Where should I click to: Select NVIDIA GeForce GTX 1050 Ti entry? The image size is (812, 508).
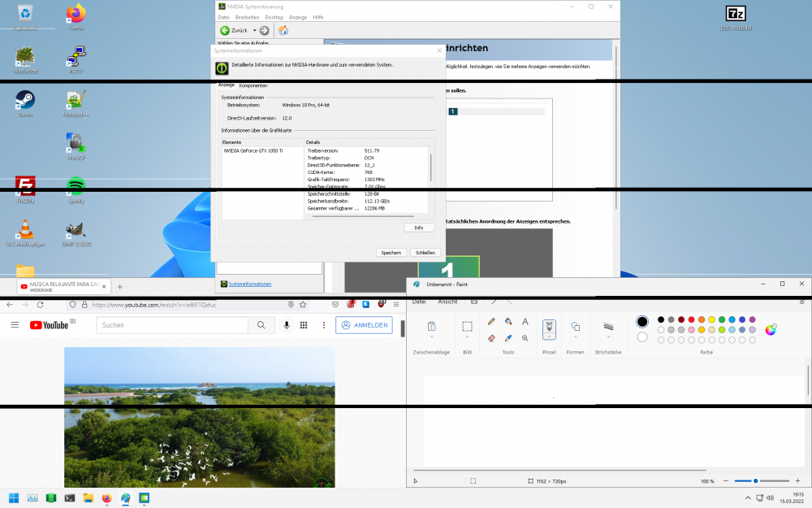(253, 151)
